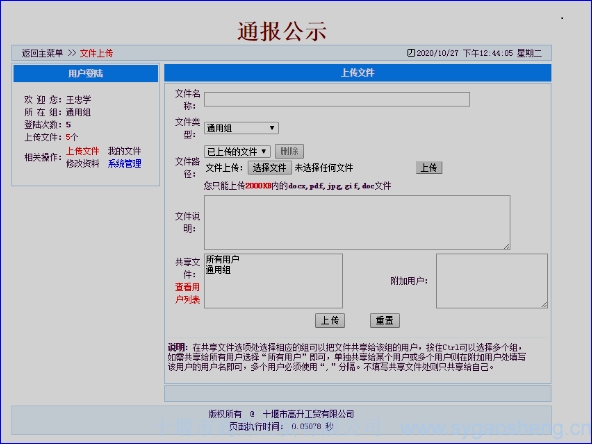
Task: Select 所有用户 in the share list
Action: [223, 259]
